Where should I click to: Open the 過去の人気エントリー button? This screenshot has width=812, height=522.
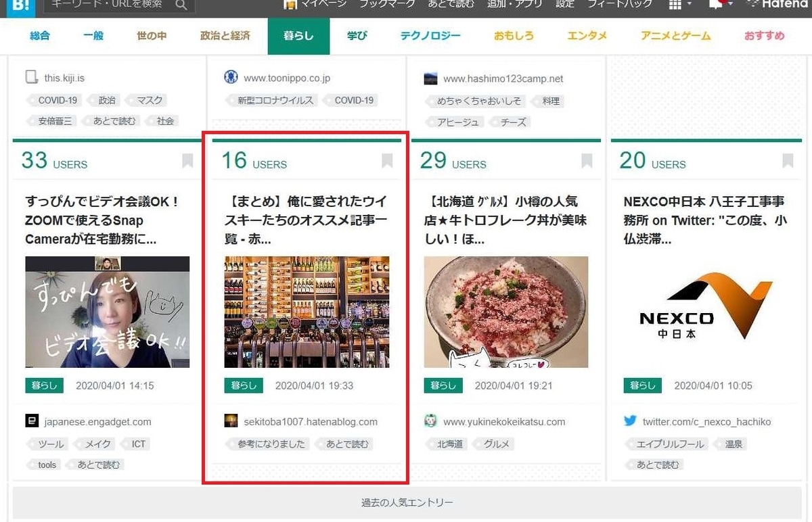click(x=407, y=502)
